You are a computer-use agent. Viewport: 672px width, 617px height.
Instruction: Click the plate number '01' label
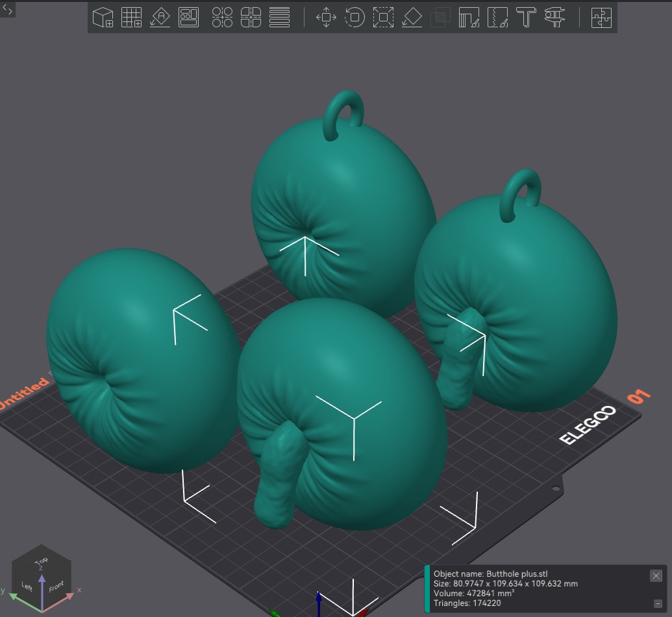tap(639, 397)
